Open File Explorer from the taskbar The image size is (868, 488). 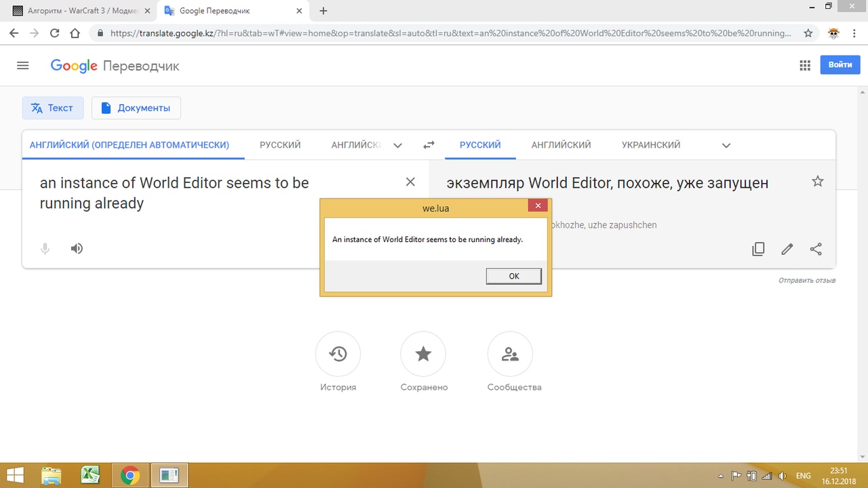(x=52, y=475)
